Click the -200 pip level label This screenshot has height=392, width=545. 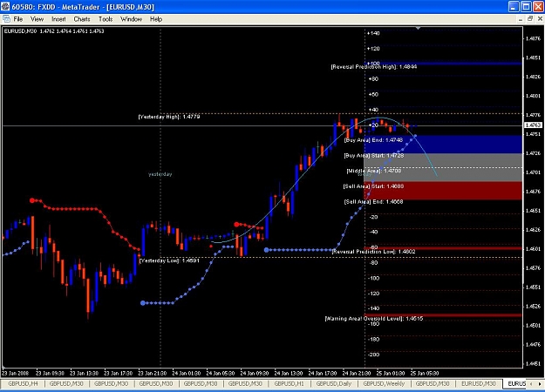tap(373, 355)
